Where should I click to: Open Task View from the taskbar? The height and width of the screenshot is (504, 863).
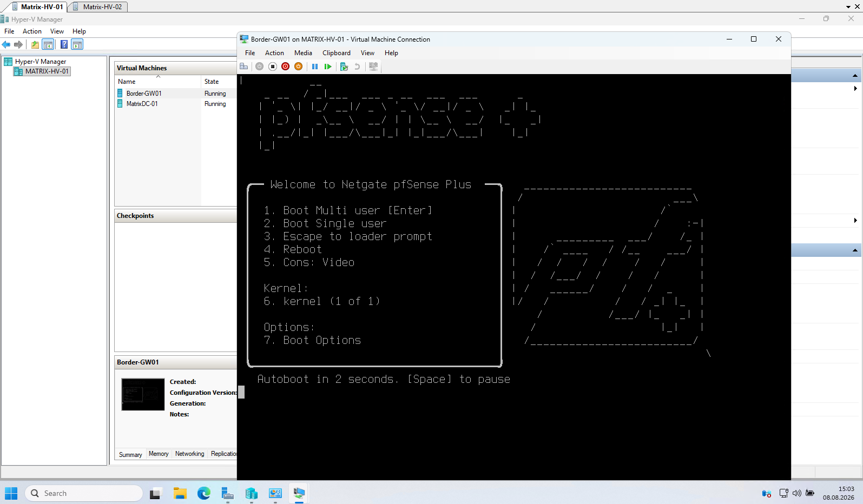tap(156, 493)
